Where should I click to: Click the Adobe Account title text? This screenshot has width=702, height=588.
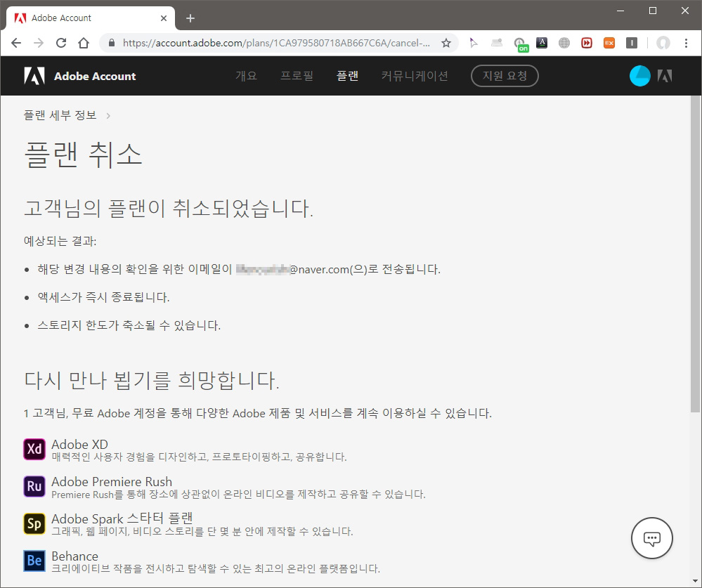(95, 76)
